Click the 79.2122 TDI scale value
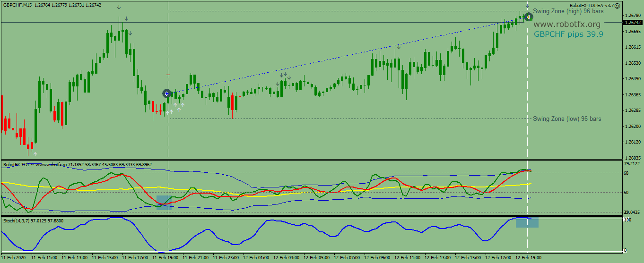The height and width of the screenshot is (263, 644). [632, 164]
